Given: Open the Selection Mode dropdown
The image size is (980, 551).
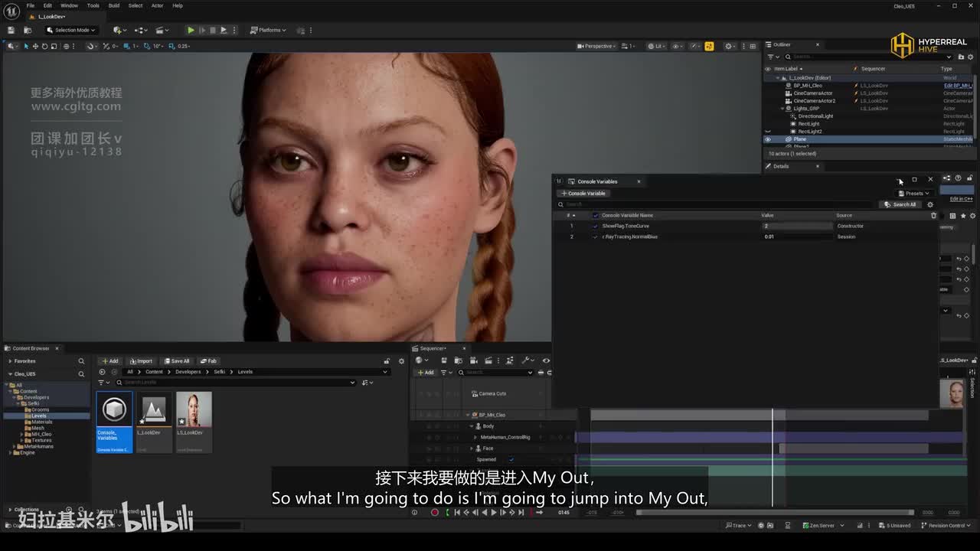Looking at the screenshot, I should (x=70, y=30).
